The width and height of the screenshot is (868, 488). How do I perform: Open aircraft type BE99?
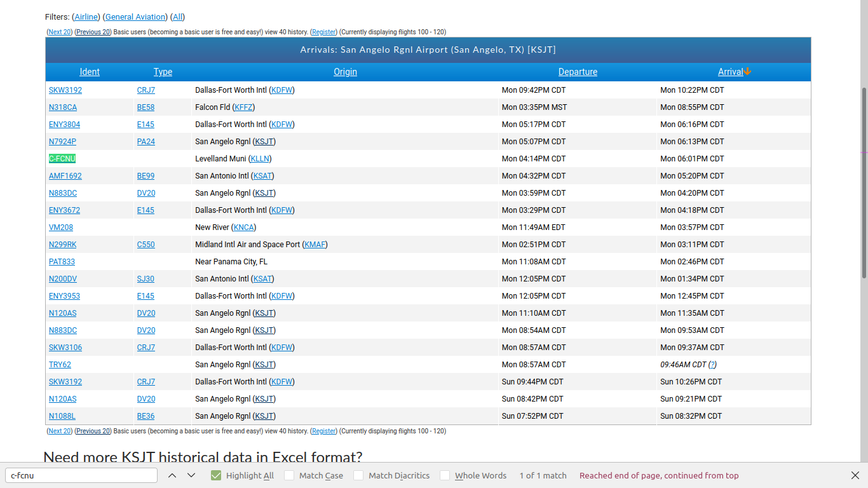[x=146, y=176]
